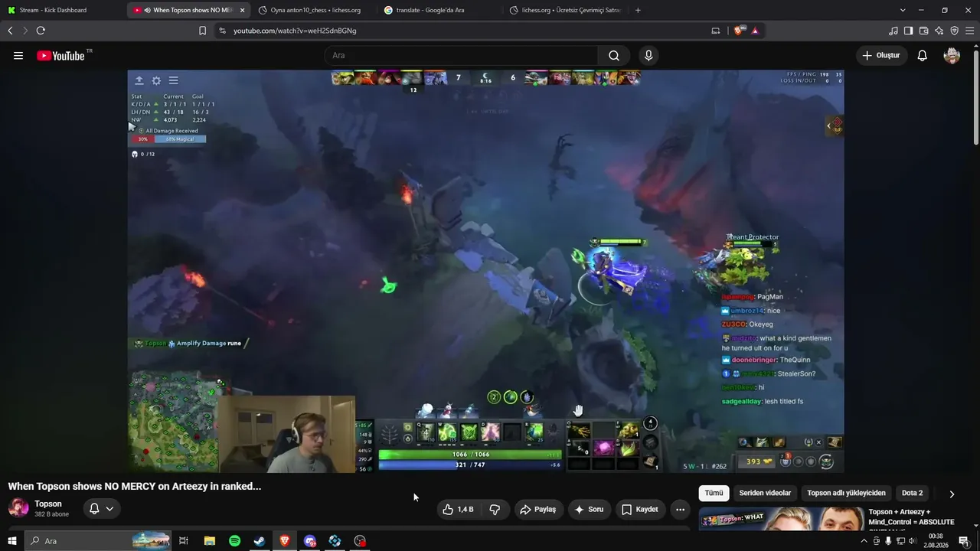Click the video player to toggle playback

[485, 271]
